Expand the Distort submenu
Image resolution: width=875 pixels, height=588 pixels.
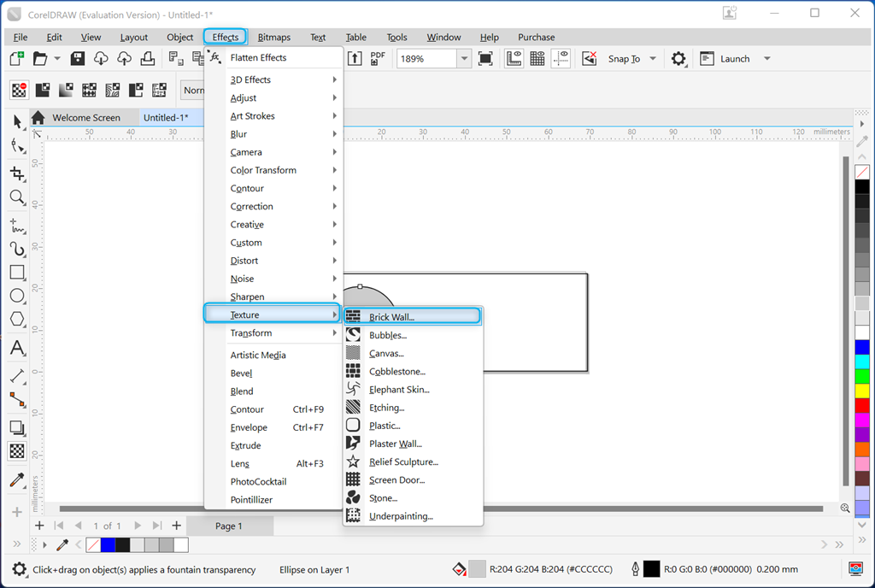click(x=273, y=261)
